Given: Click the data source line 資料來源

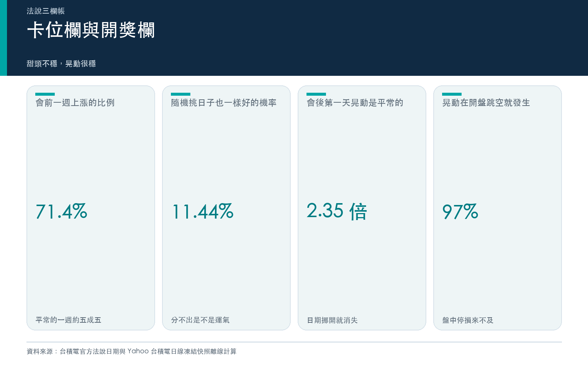Looking at the screenshot, I should coord(132,351).
